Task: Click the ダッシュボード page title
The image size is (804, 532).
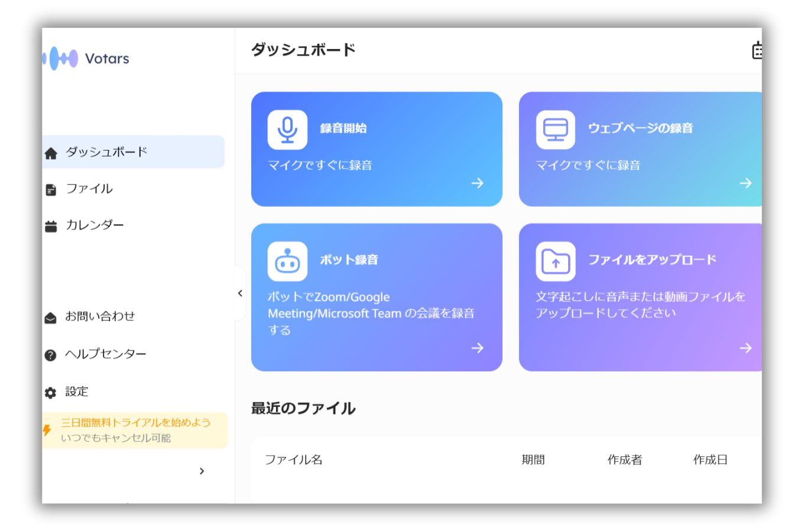Action: click(x=303, y=50)
